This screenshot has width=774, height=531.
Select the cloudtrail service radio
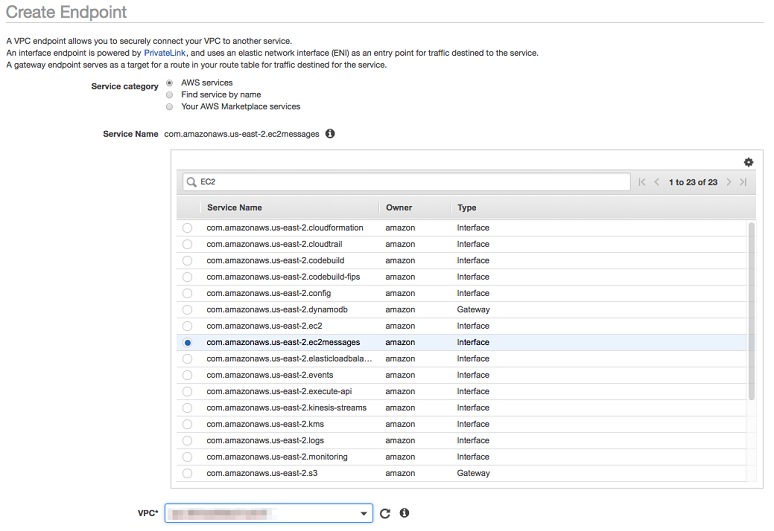point(187,244)
